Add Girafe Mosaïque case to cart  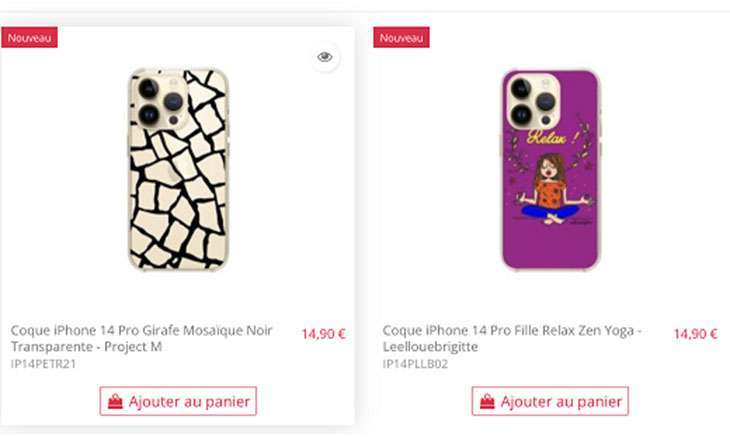[x=178, y=401]
